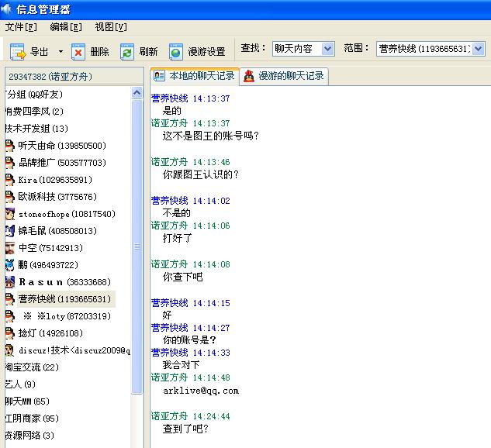Collapse the 技术开发组(13) group
The image size is (491, 448).
click(x=36, y=128)
